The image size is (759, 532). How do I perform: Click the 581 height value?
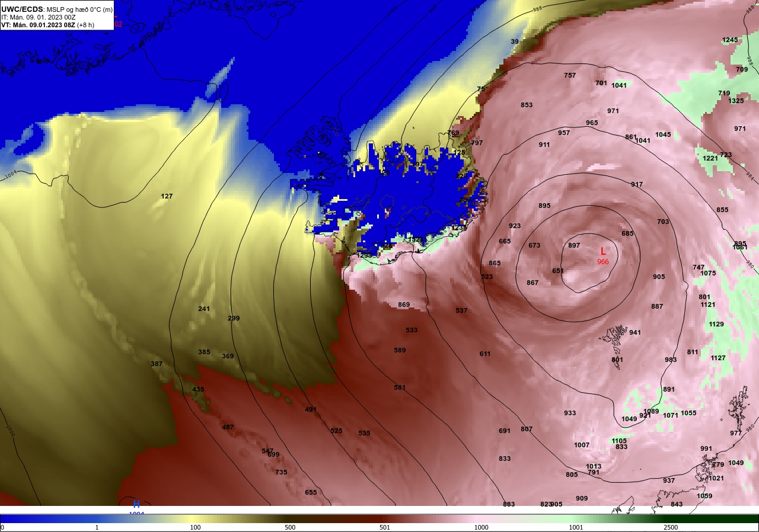pyautogui.click(x=400, y=388)
